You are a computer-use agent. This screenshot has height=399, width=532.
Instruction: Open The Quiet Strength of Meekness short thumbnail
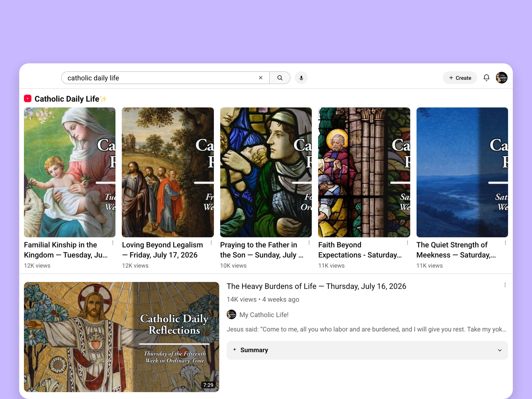tap(462, 172)
